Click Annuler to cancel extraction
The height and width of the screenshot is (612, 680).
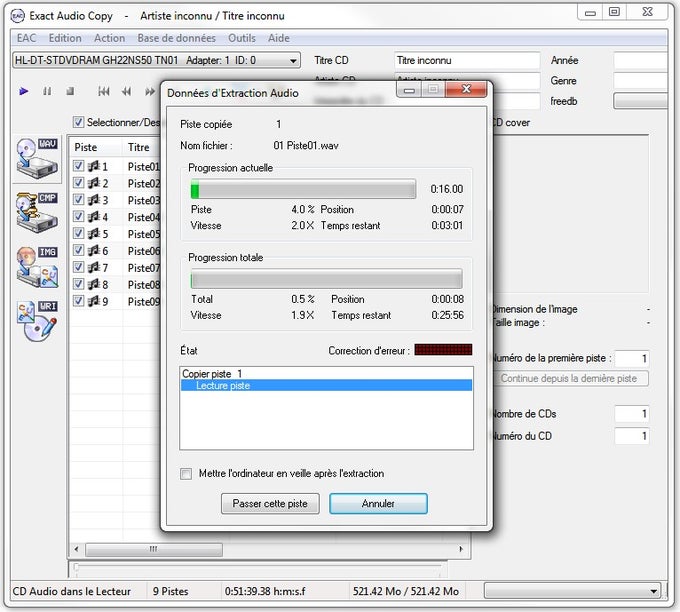[378, 504]
